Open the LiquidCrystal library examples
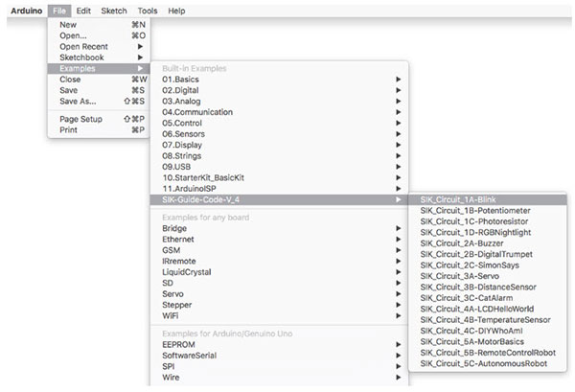 (279, 272)
